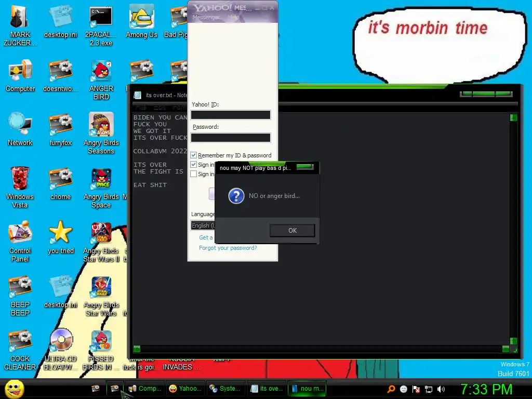Click the 7:33 PM taskbar clock
The image size is (532, 399).
pyautogui.click(x=486, y=389)
